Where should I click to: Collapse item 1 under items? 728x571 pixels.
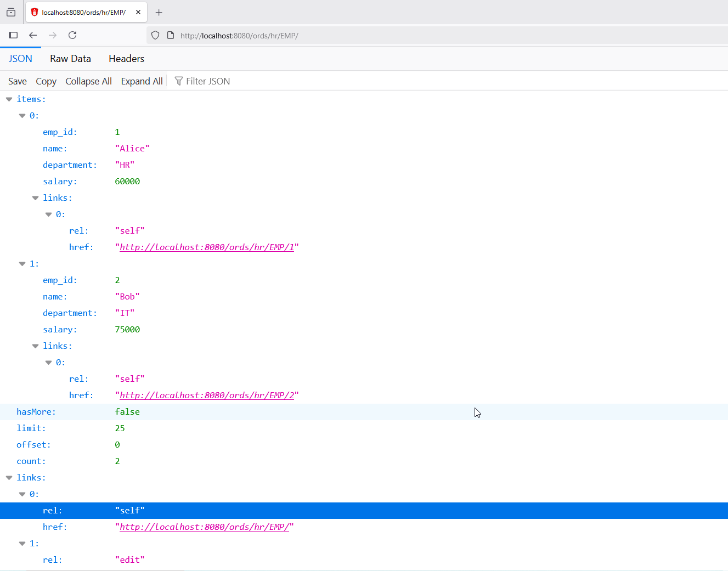22,264
